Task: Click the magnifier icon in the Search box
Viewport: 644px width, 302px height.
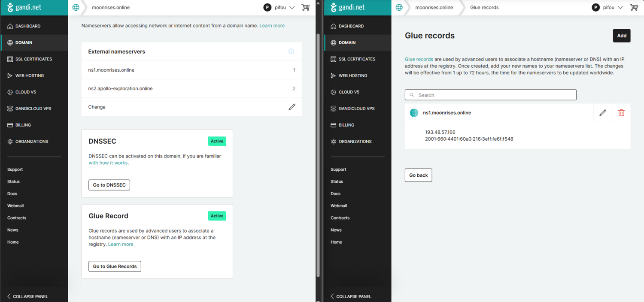Action: (x=412, y=95)
